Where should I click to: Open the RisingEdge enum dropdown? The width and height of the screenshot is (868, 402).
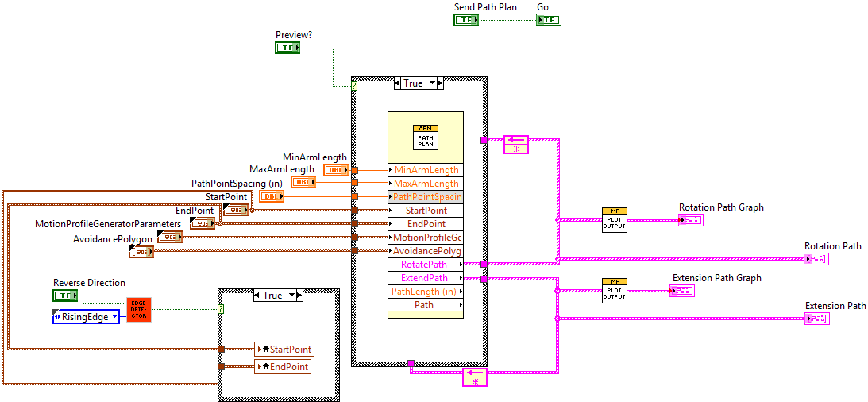click(86, 317)
